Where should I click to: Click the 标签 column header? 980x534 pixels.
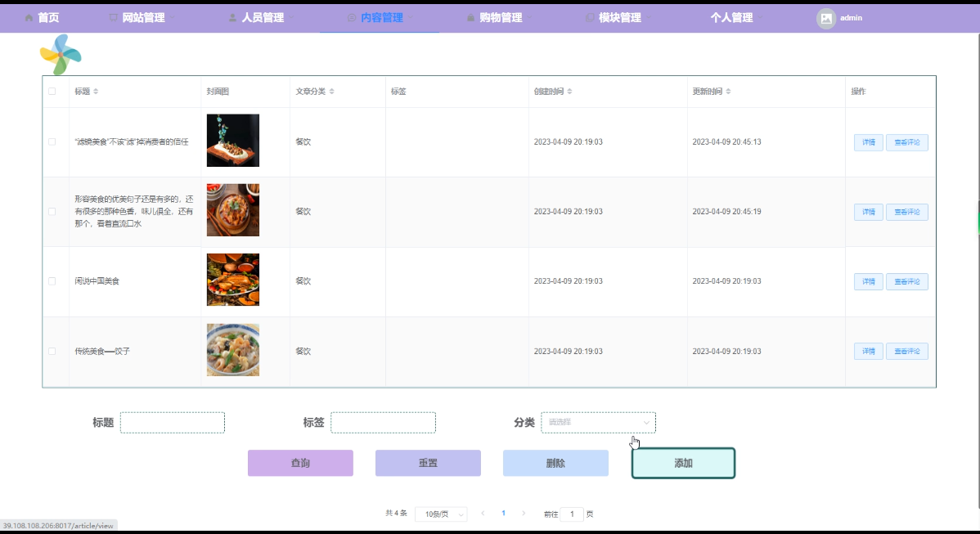pyautogui.click(x=398, y=92)
